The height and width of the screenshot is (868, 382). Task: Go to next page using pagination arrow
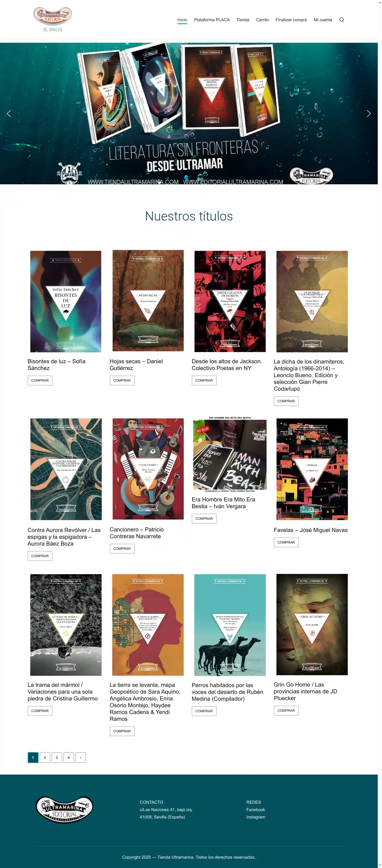tap(81, 758)
